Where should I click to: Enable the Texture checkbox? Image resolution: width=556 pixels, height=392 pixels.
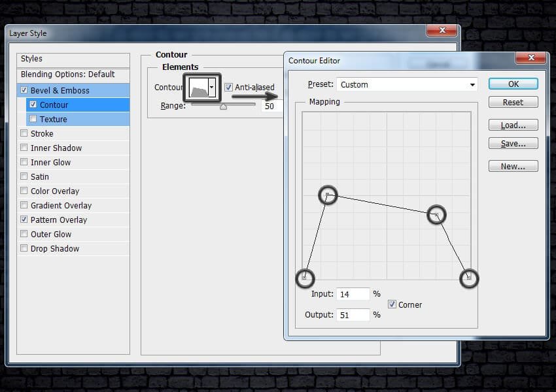tap(33, 119)
